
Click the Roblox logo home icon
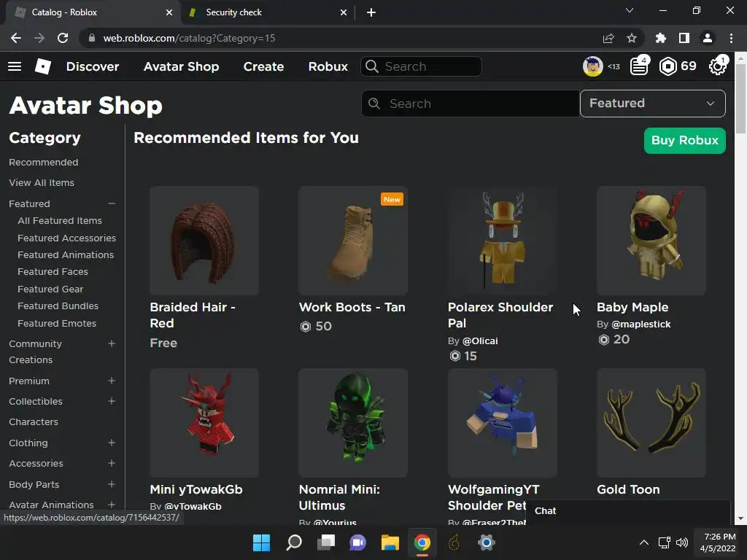[43, 66]
